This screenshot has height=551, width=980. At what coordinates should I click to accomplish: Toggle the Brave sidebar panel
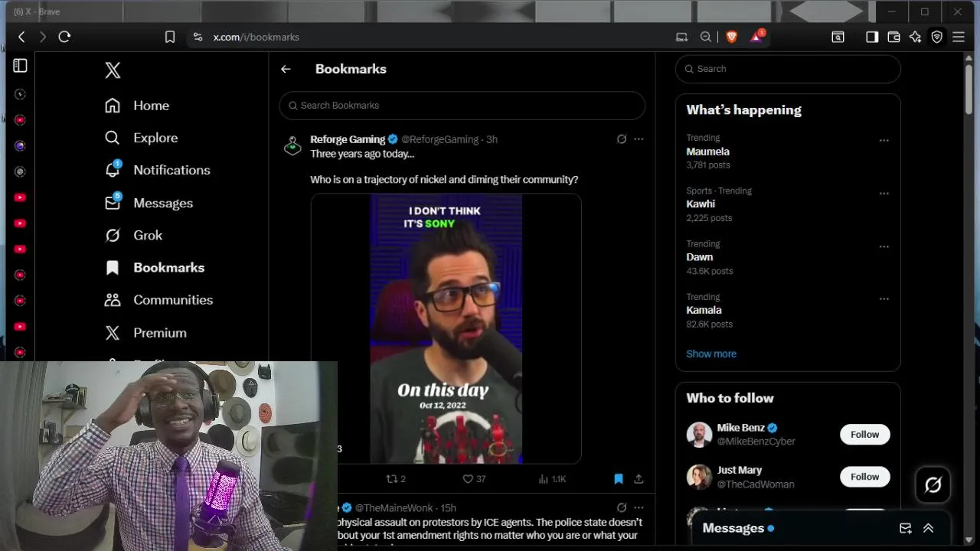tap(872, 37)
